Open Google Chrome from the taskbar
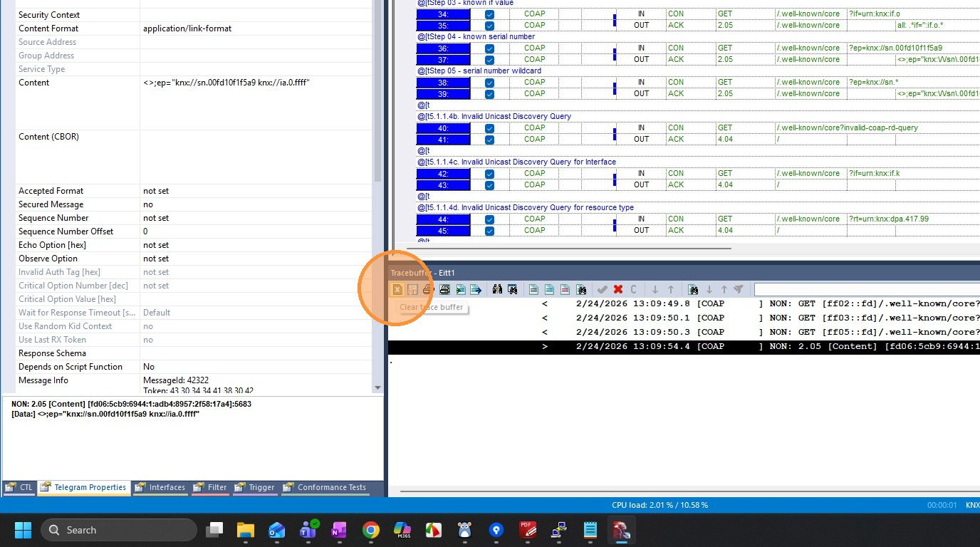The width and height of the screenshot is (980, 547). [370, 530]
